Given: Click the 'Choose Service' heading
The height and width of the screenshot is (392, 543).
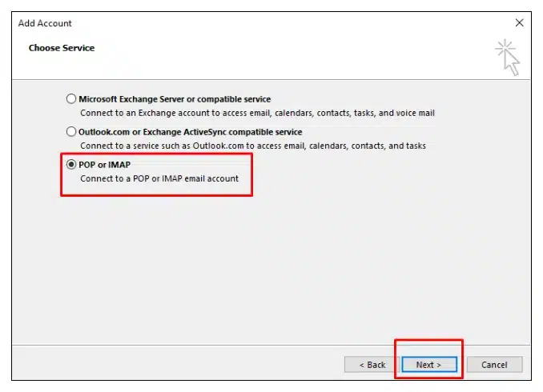Looking at the screenshot, I should (x=62, y=48).
